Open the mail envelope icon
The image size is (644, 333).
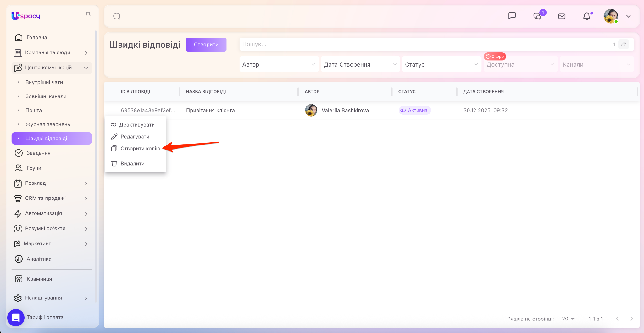pyautogui.click(x=562, y=16)
